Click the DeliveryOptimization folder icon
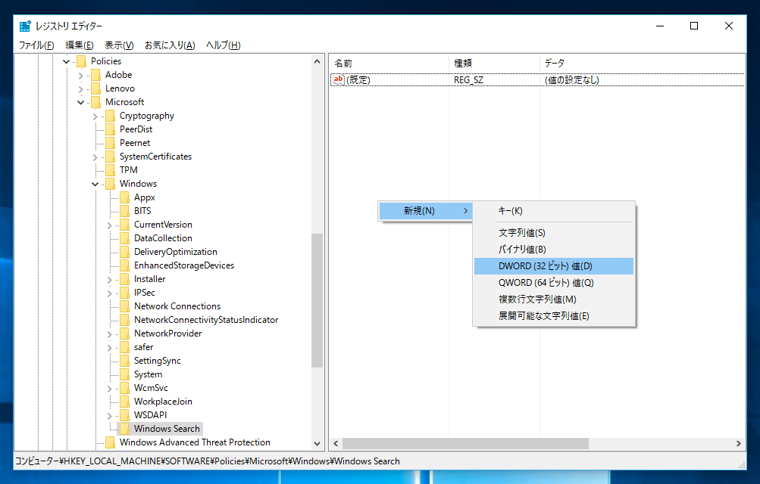This screenshot has width=760, height=484. pos(125,251)
